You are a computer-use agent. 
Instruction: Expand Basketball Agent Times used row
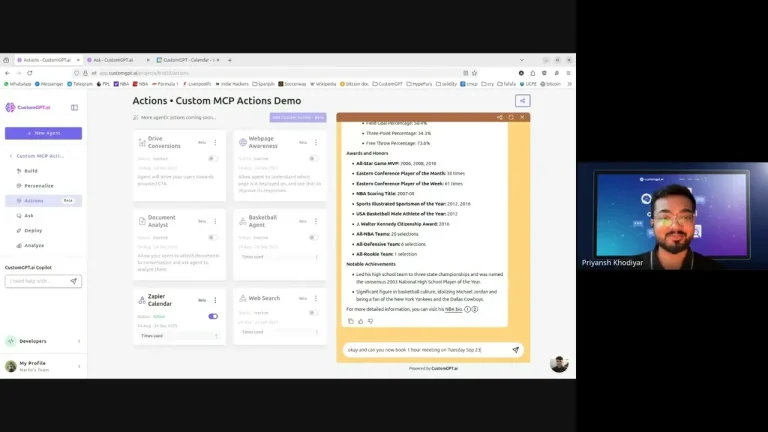tap(280, 257)
